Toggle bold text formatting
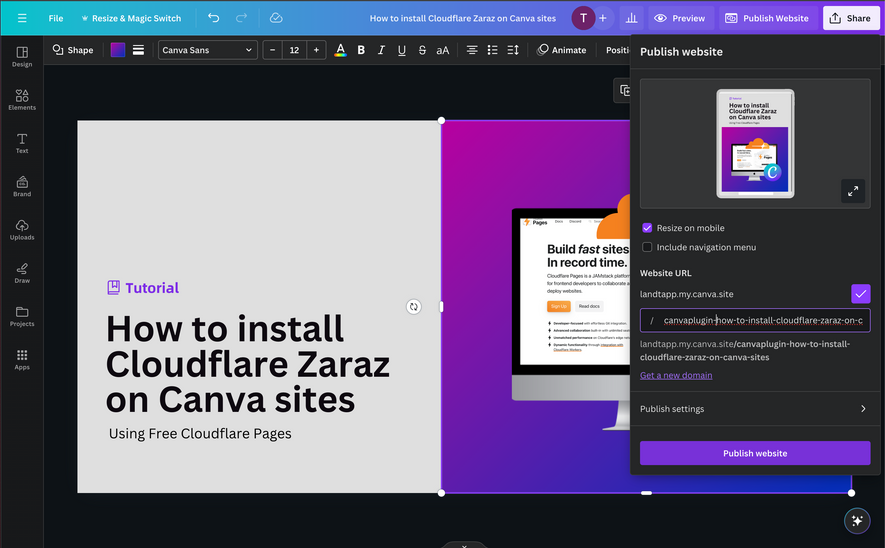Screen dimensions: 885x548 361,50
